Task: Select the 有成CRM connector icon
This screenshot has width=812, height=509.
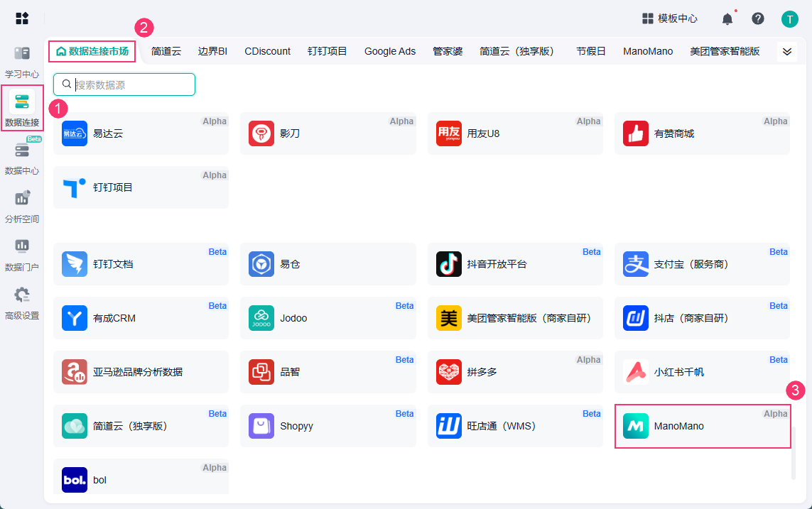Action: 75,317
